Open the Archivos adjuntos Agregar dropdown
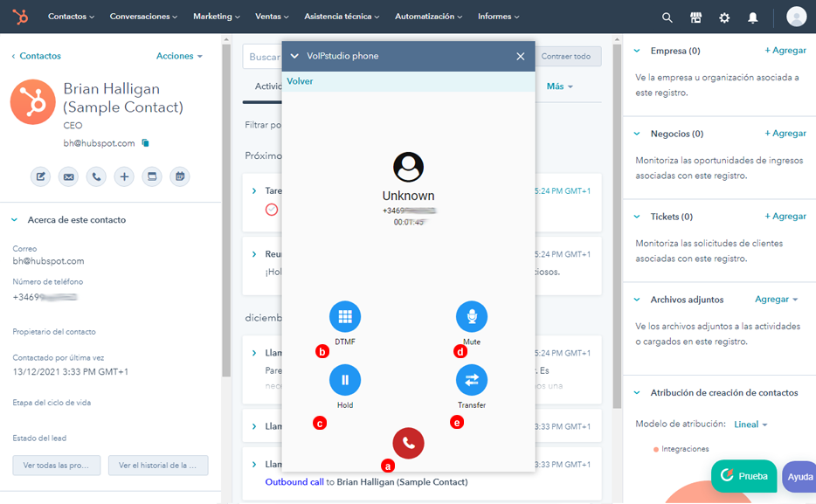Viewport: 816px width, 504px height. (x=776, y=299)
